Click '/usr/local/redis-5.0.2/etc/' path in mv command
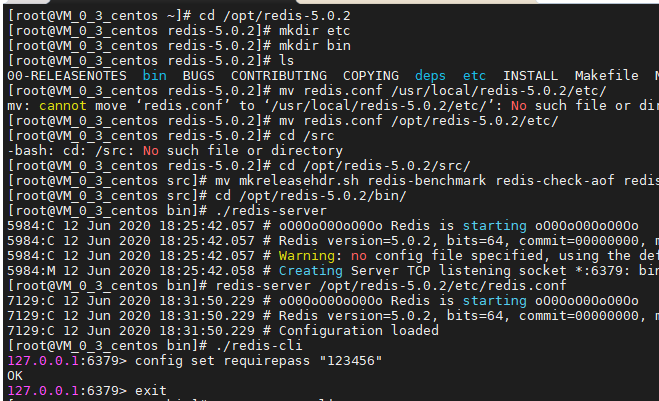 (x=499, y=91)
